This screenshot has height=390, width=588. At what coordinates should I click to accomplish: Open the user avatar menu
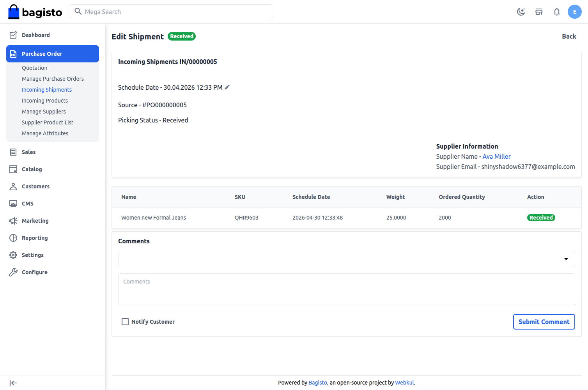(x=574, y=12)
